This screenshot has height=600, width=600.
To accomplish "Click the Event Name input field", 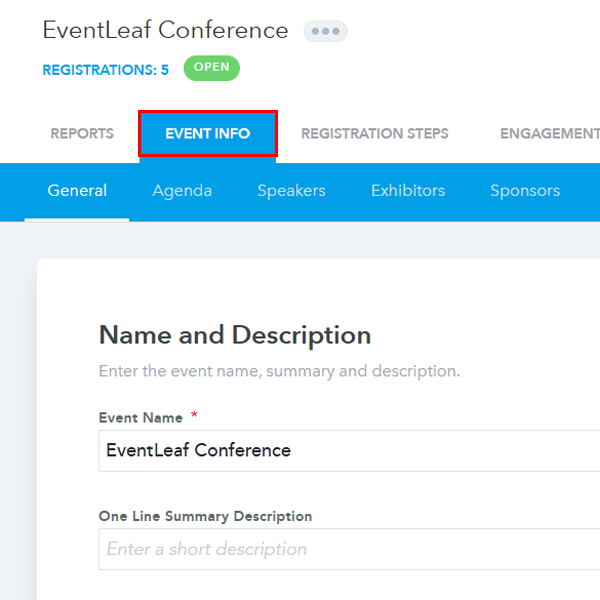I will point(349,451).
